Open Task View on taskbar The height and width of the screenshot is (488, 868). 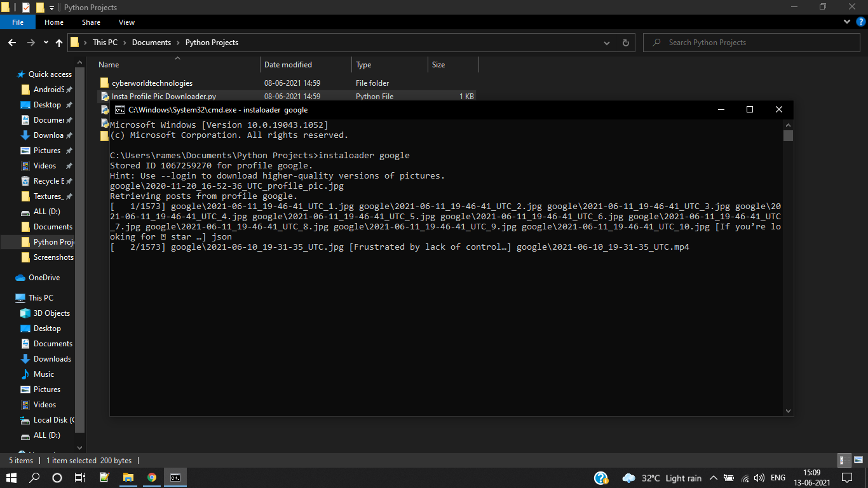[80, 478]
